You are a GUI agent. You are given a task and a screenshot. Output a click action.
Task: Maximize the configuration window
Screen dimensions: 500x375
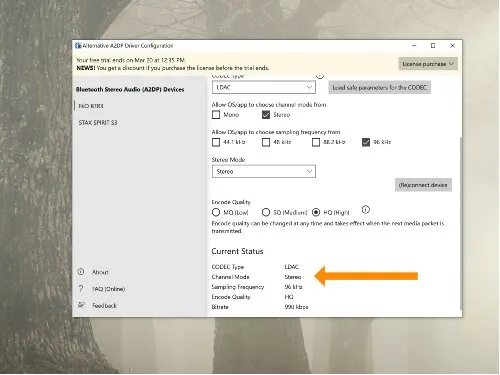pos(433,46)
